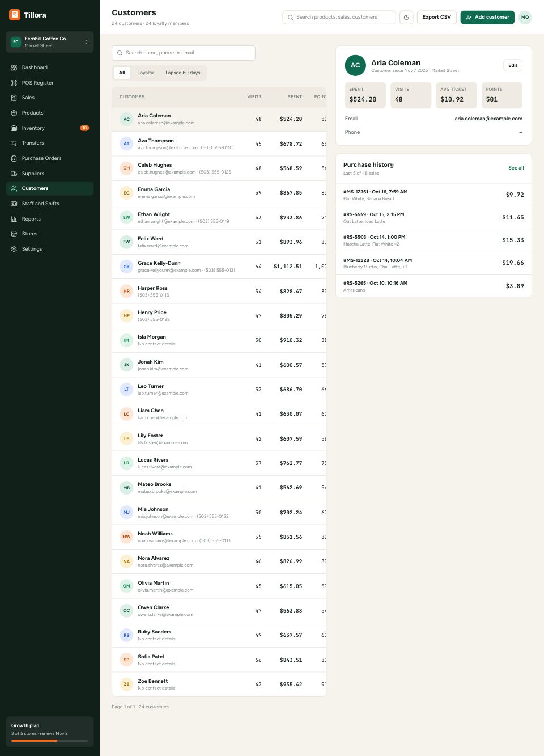The width and height of the screenshot is (544, 756).
Task: Click the ZB avatar for Zoe Bennett
Action: coord(126,684)
